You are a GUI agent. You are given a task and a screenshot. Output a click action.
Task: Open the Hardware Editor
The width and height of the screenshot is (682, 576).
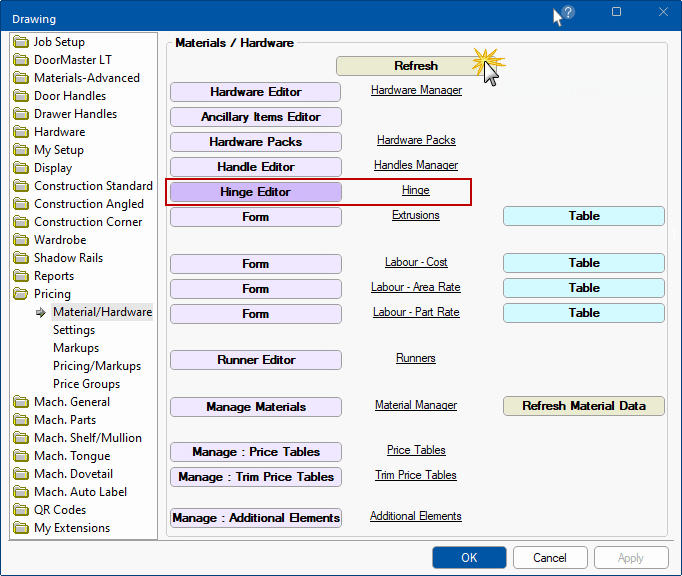coord(256,92)
